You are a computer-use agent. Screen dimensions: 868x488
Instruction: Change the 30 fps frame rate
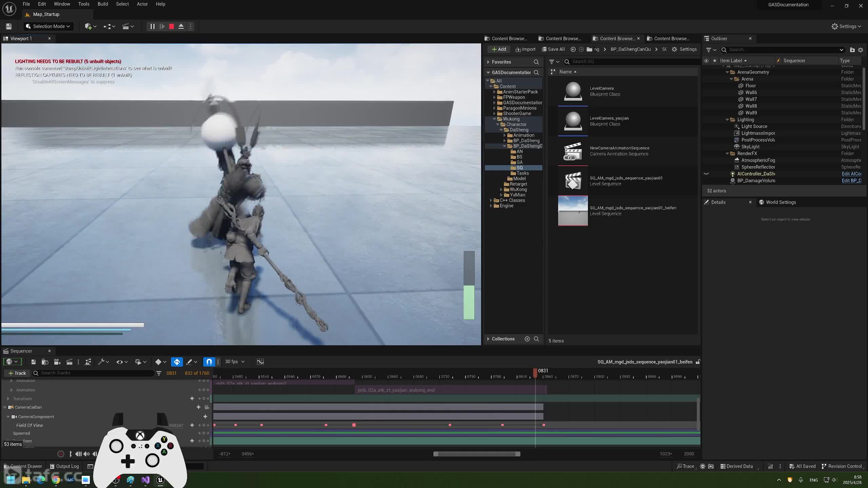point(235,362)
